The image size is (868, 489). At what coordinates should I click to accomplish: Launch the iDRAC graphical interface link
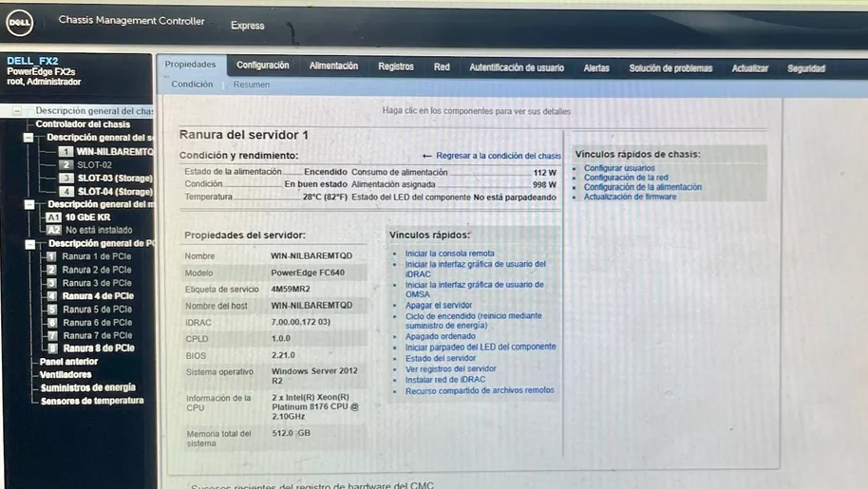click(476, 269)
